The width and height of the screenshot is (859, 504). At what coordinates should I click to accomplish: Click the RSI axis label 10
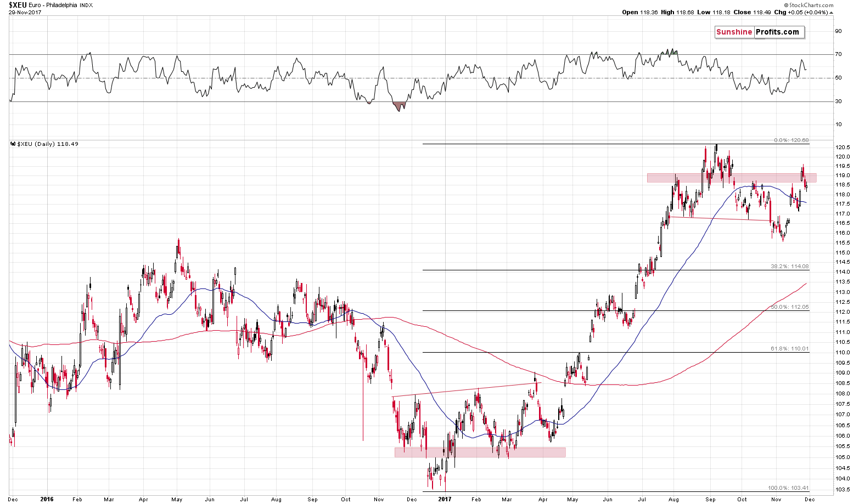pyautogui.click(x=838, y=124)
